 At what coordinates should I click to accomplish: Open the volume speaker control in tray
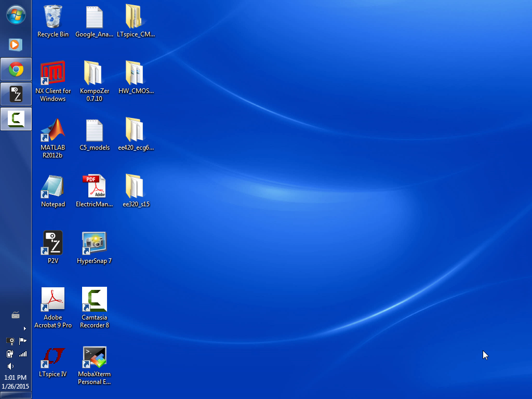[10, 366]
